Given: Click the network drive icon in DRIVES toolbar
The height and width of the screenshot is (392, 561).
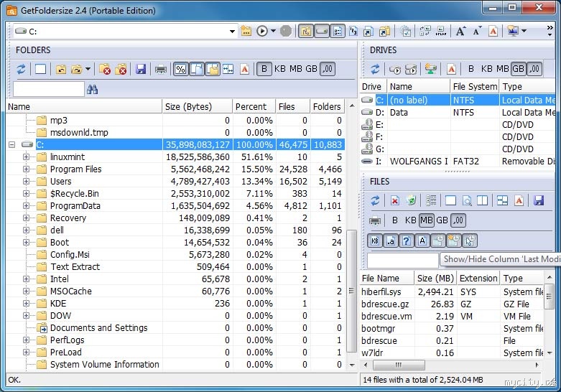Looking at the screenshot, I should [x=431, y=69].
